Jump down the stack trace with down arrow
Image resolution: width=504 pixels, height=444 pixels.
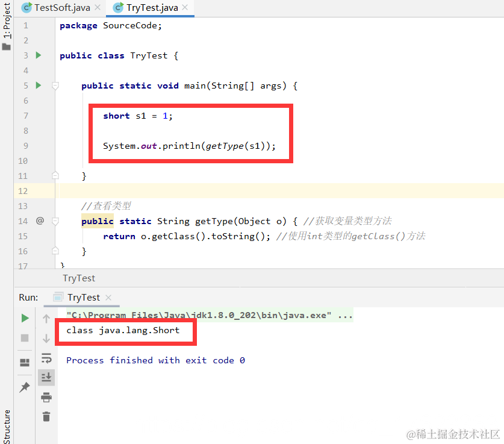coord(46,338)
